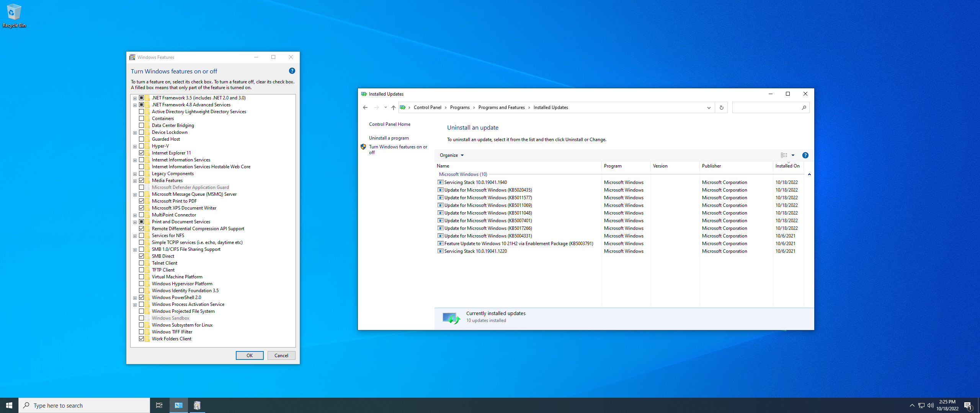
Task: Sort by Publisher column header
Action: coord(736,166)
